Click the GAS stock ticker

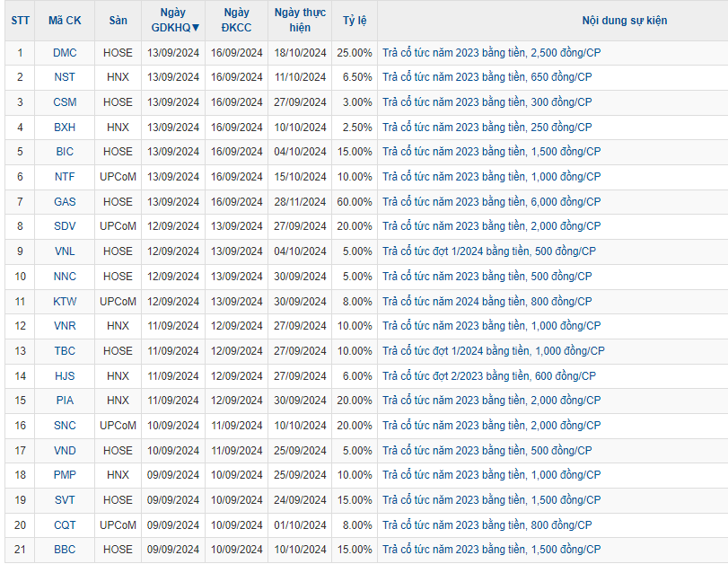pyautogui.click(x=65, y=202)
